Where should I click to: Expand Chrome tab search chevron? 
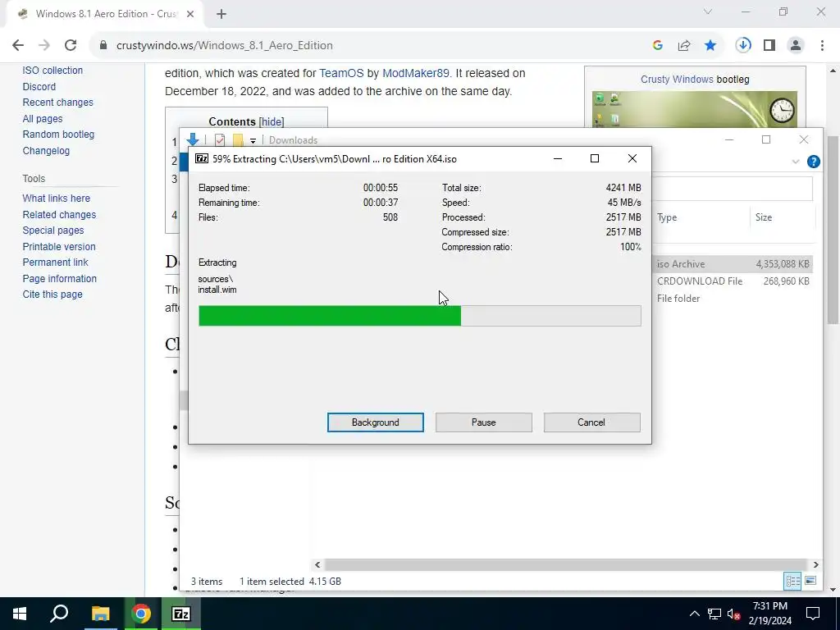pos(708,11)
